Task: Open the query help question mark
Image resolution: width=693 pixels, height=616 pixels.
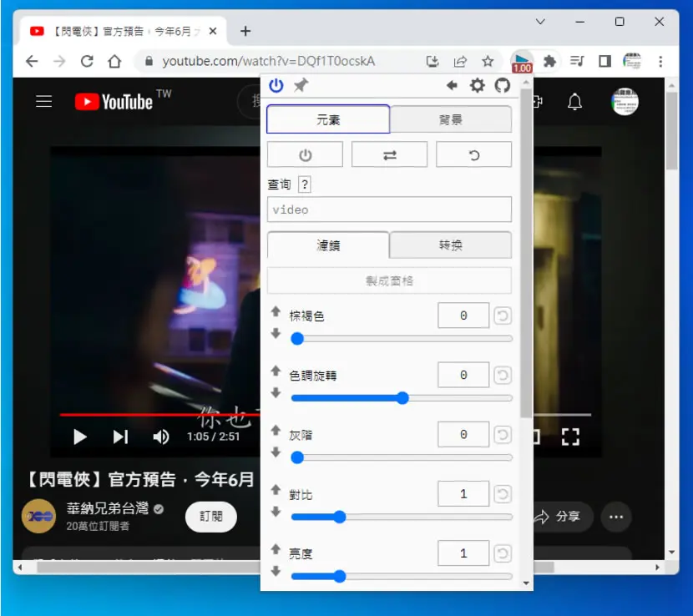Action: pos(305,184)
